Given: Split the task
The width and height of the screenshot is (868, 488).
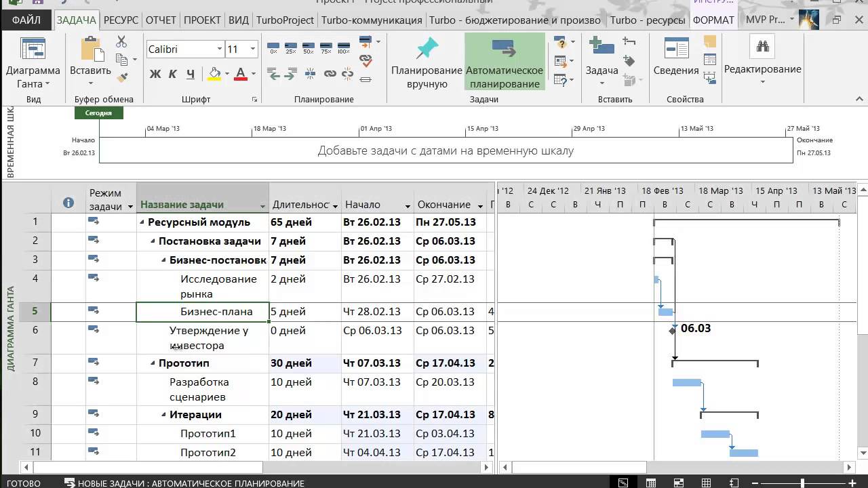Looking at the screenshot, I should 311,74.
